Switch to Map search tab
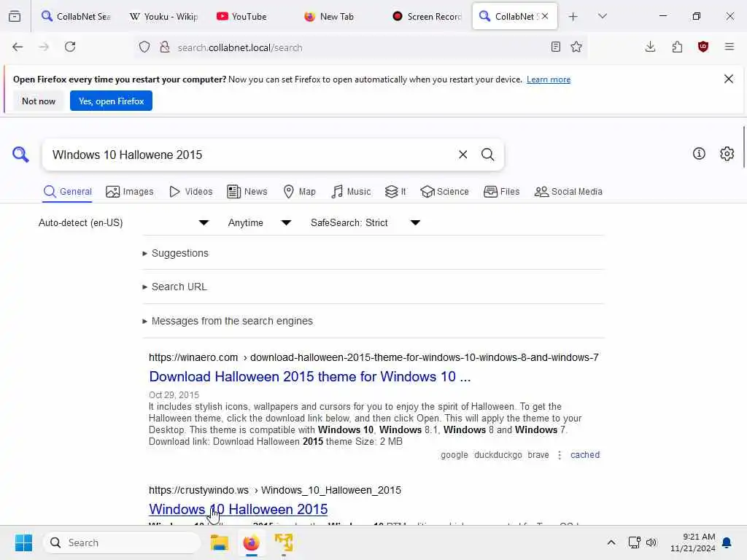 click(300, 192)
